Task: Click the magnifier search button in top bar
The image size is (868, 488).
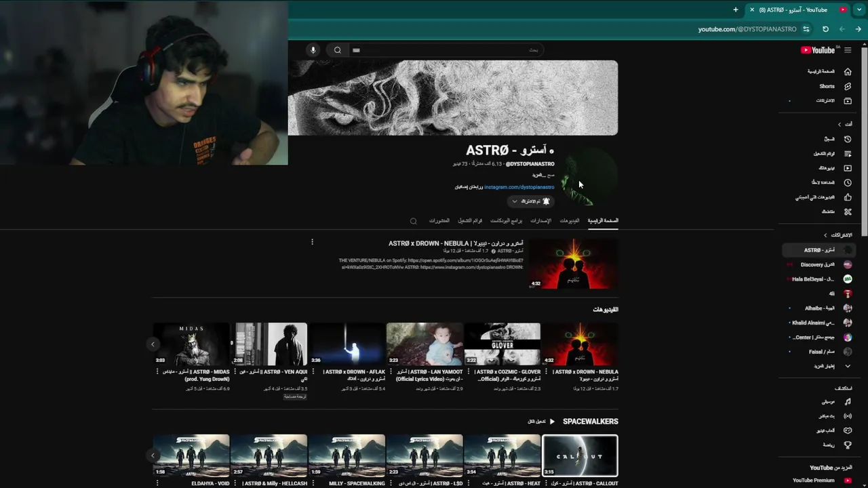Action: coord(337,50)
